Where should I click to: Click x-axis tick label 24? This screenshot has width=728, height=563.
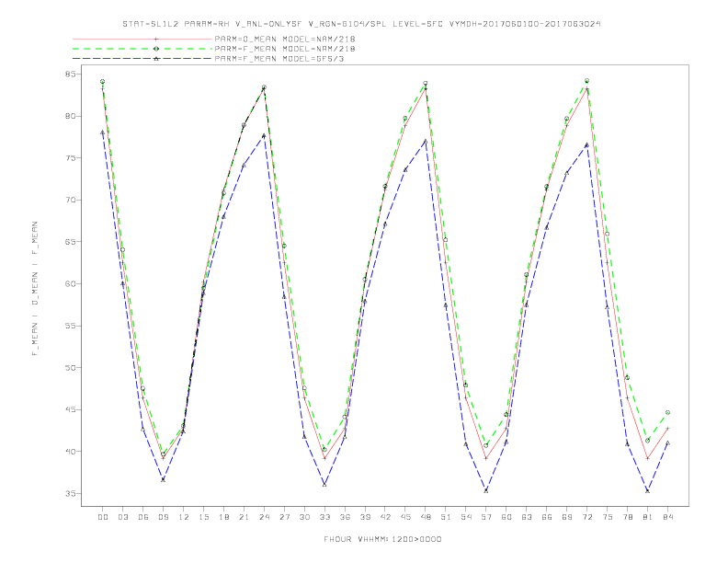coord(264,517)
